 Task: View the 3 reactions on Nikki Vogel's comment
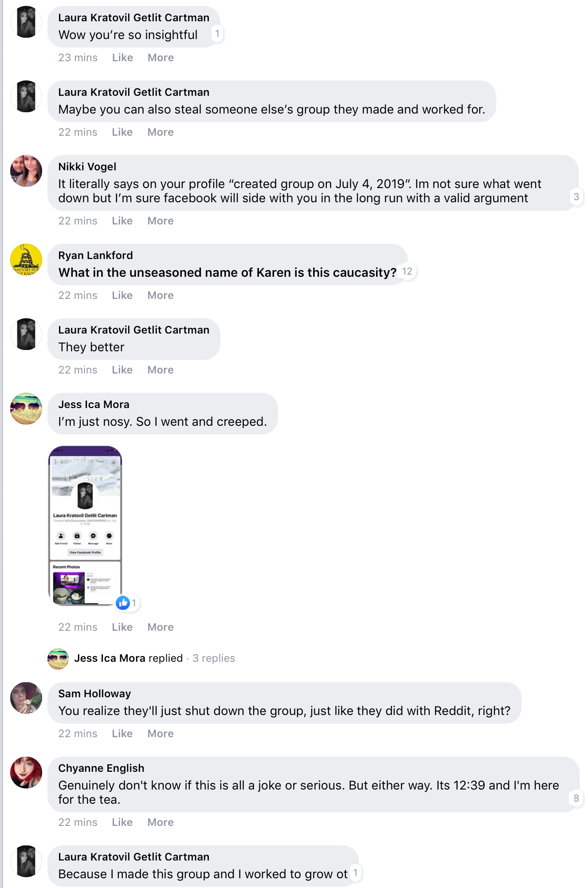[x=576, y=196]
